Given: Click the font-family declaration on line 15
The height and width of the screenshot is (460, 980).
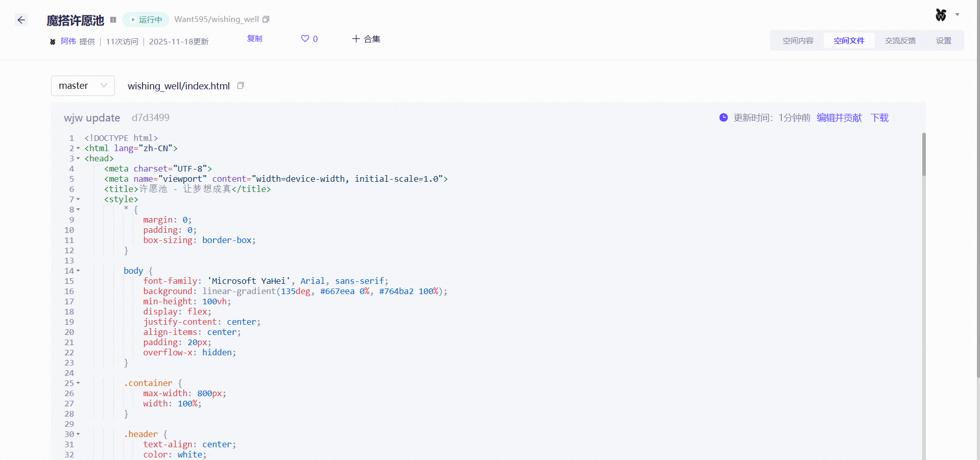Looking at the screenshot, I should (x=266, y=281).
